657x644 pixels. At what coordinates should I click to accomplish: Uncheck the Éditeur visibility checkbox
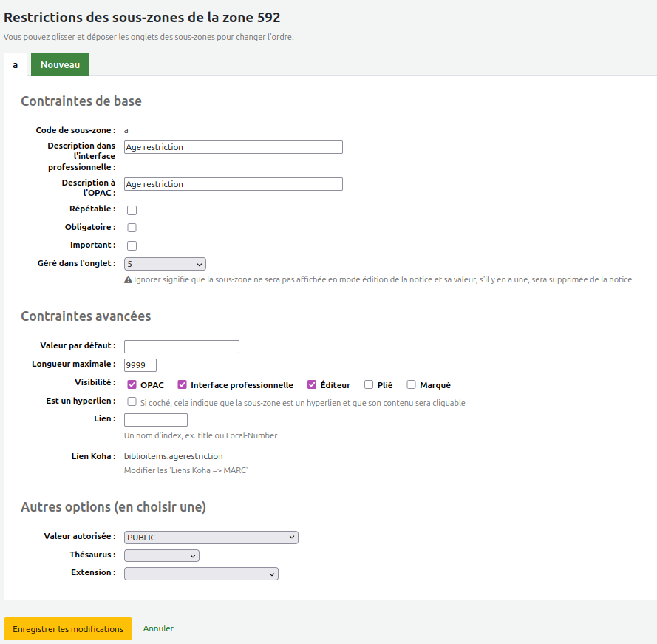(x=312, y=384)
